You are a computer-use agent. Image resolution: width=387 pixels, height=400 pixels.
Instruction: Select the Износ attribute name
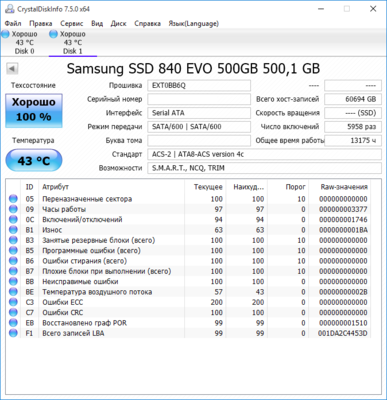pos(52,230)
